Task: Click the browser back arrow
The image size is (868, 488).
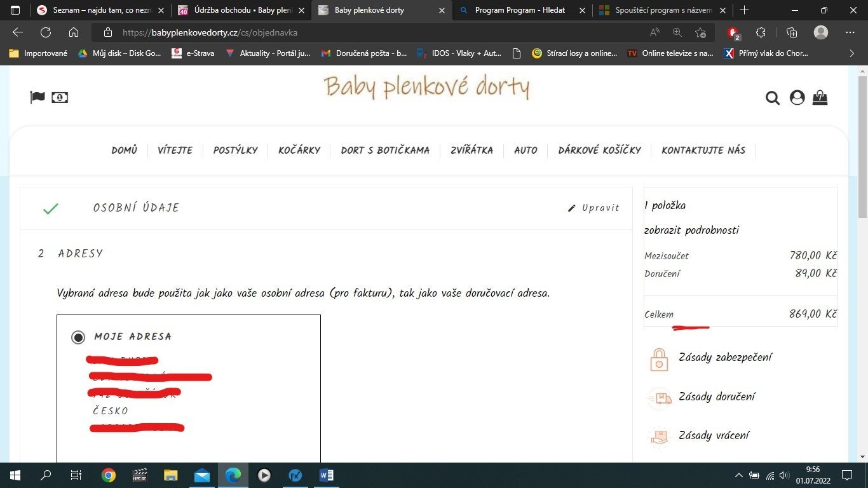Action: (x=18, y=32)
